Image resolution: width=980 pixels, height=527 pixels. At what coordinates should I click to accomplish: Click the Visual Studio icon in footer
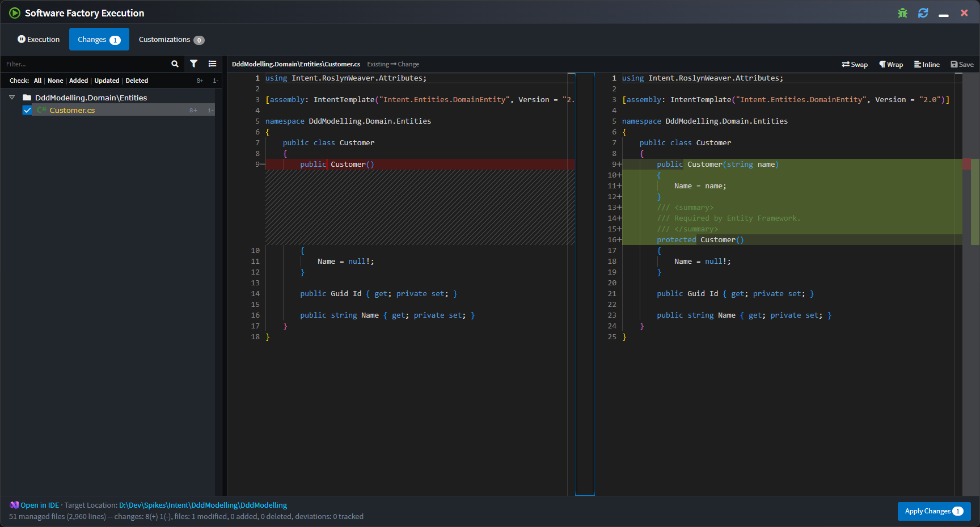tap(14, 505)
